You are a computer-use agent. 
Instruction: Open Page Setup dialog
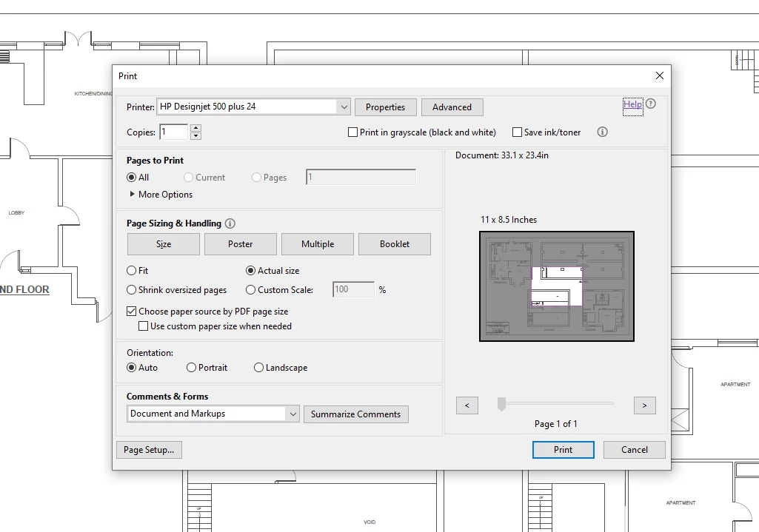tap(149, 450)
